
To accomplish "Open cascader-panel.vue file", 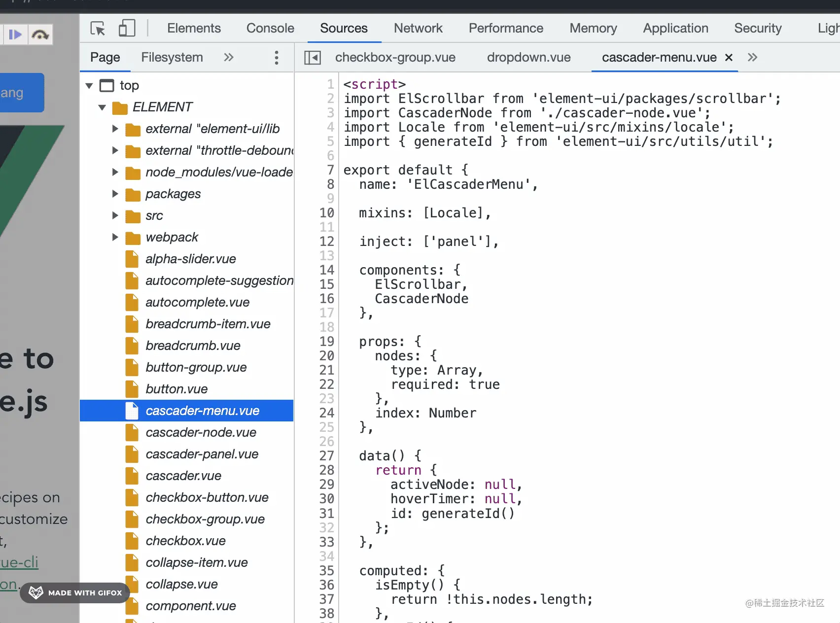I will coord(202,454).
